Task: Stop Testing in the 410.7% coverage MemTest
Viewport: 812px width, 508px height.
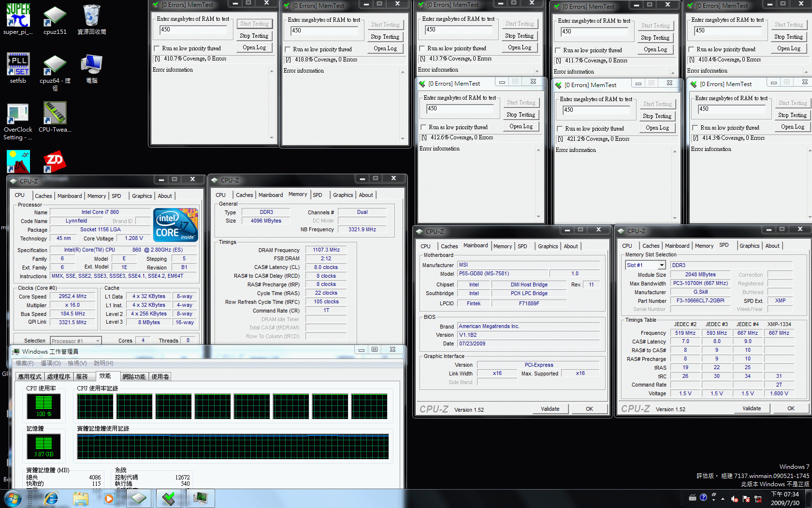Action: click(x=254, y=36)
